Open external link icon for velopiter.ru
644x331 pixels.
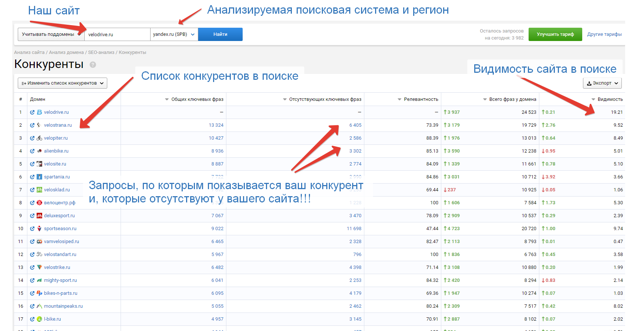[x=32, y=138]
